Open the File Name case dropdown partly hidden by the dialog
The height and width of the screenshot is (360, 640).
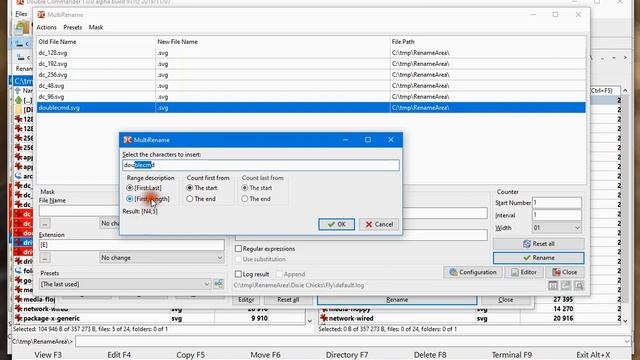[110, 224]
